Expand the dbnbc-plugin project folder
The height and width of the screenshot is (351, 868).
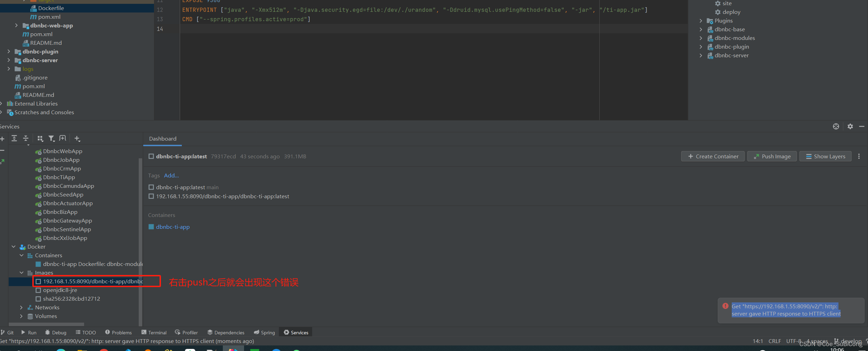[8, 51]
